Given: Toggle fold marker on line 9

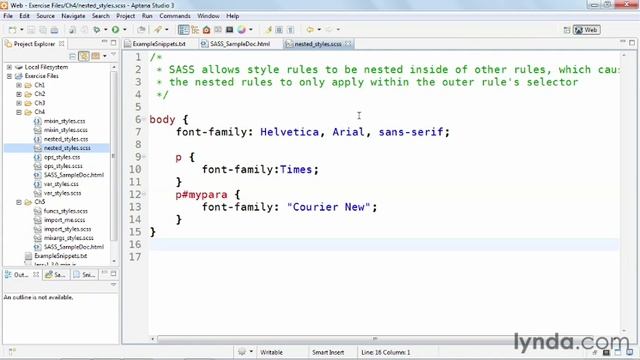Looking at the screenshot, I should coord(144,157).
